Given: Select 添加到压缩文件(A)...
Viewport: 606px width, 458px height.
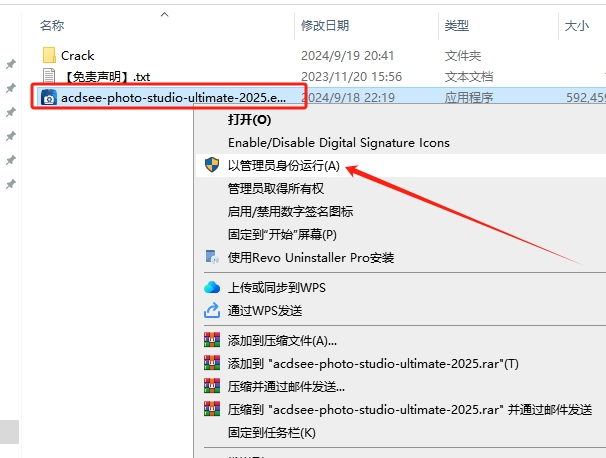Looking at the screenshot, I should point(282,341).
